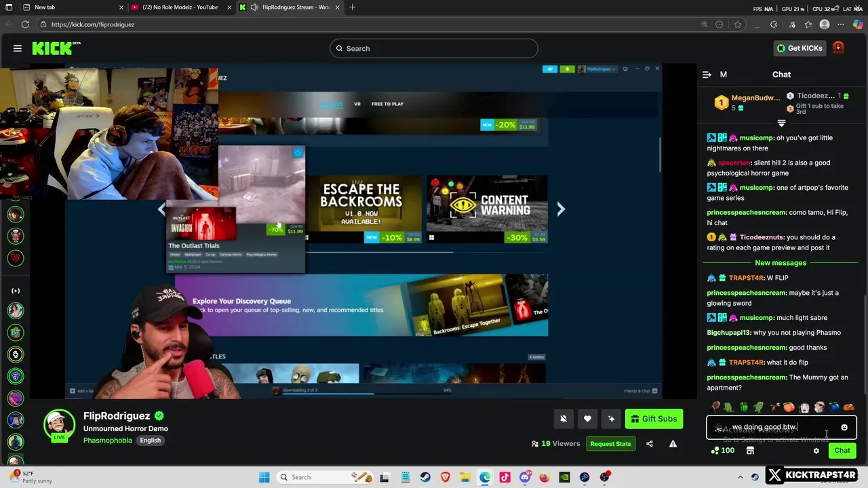Open the Kick hamburger menu
Viewport: 868px width, 488px height.
point(18,48)
